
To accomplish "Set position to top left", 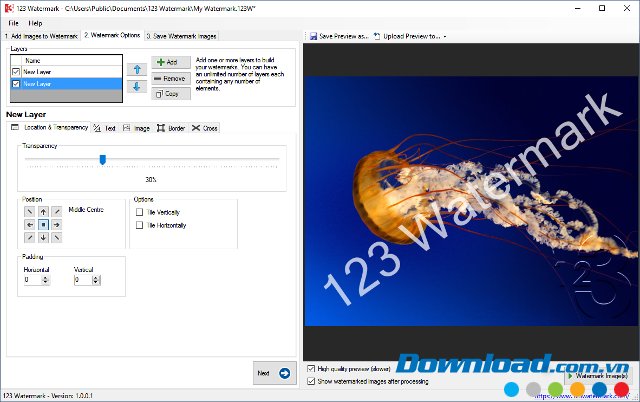I will point(29,211).
